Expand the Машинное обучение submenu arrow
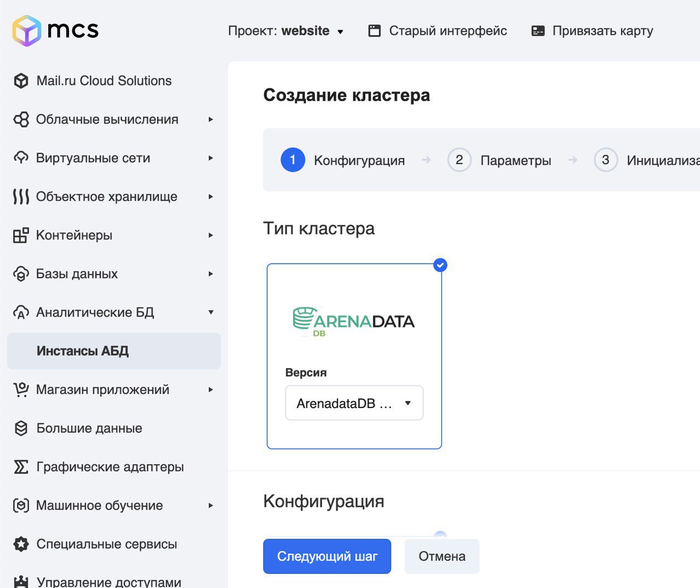The width and height of the screenshot is (700, 588). point(211,505)
